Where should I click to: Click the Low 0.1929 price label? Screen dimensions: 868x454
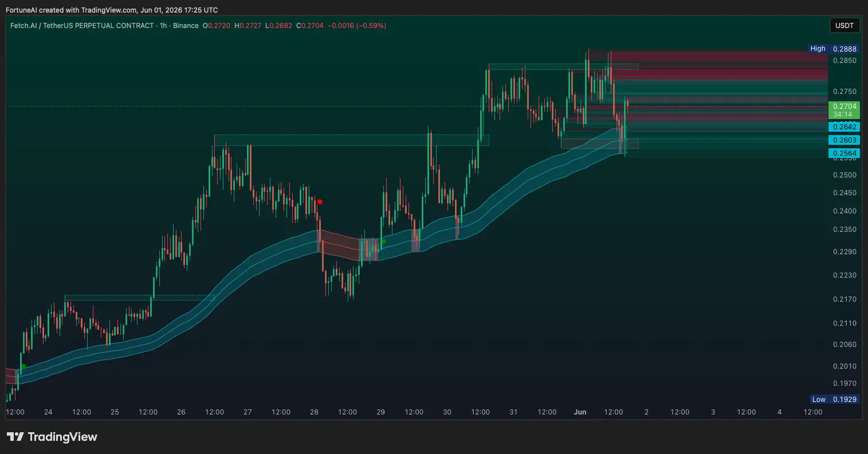[x=835, y=399]
